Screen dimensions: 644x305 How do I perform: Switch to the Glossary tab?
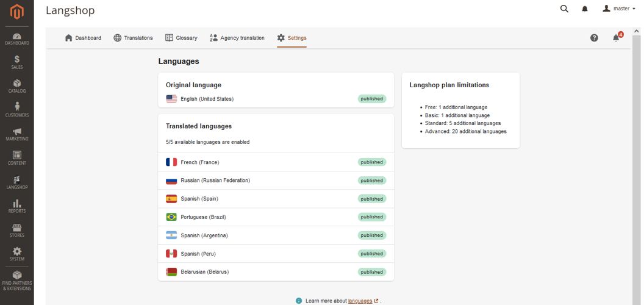[x=181, y=38]
